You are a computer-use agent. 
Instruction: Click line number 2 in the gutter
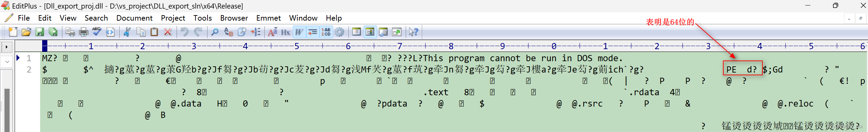29,70
